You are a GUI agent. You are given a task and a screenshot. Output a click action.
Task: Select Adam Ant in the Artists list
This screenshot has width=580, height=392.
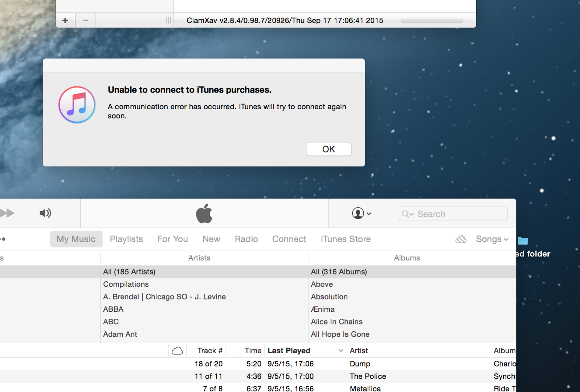204,334
